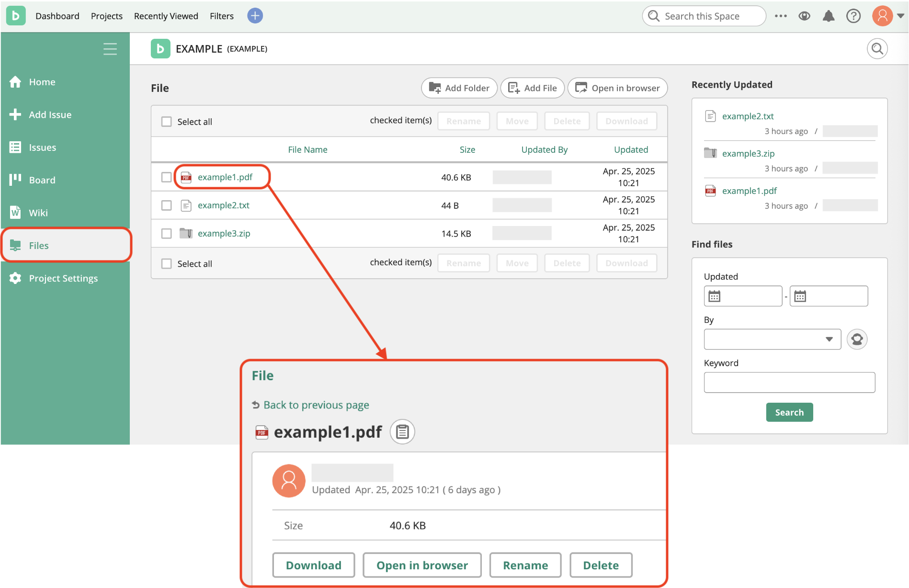Open the Updated start date calendar
This screenshot has width=909, height=588.
point(714,296)
